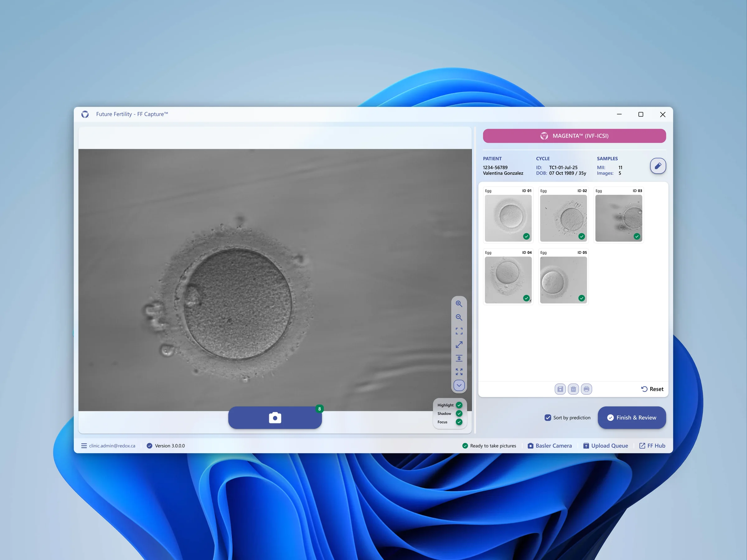Click the trash delete icon below thumbnails
This screenshot has height=560, width=747.
pos(573,389)
